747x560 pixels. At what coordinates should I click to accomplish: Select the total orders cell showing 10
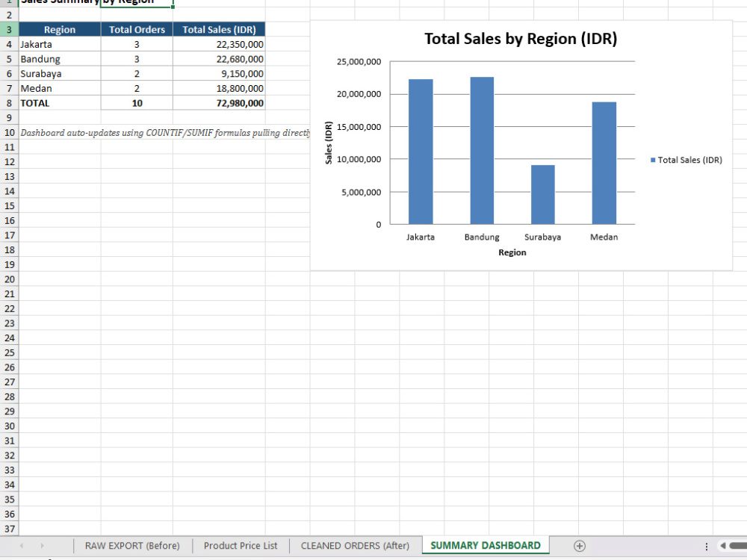137,103
